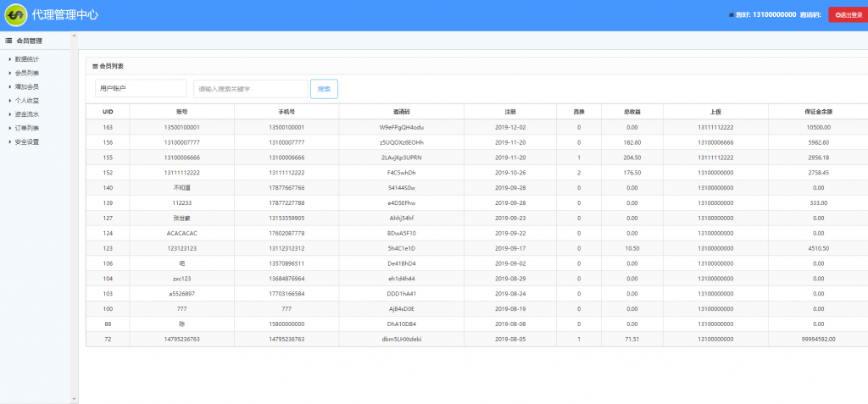Click the green logo icon in header
The image size is (868, 404).
pos(15,15)
